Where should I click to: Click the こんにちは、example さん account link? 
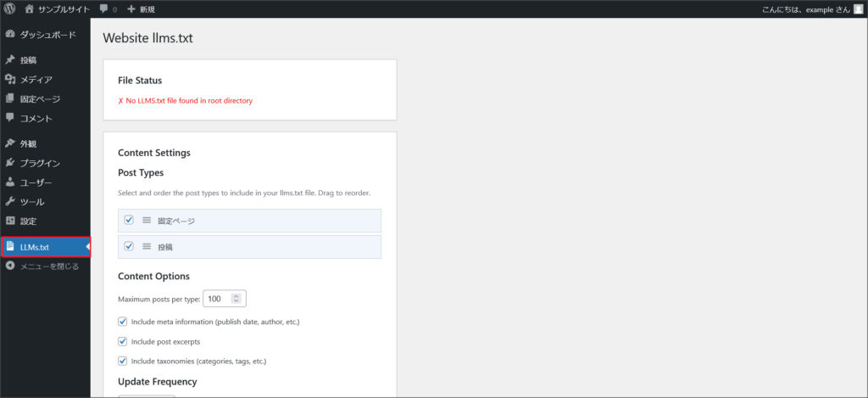coord(804,9)
